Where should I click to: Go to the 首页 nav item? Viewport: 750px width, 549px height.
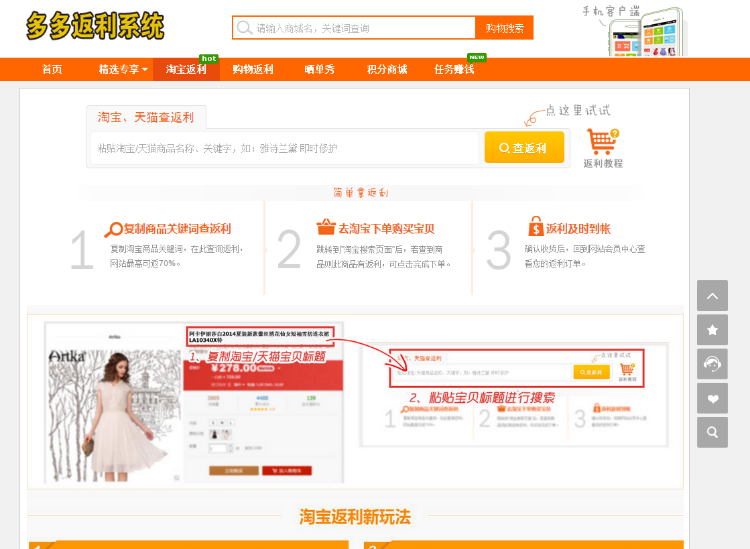click(x=52, y=69)
